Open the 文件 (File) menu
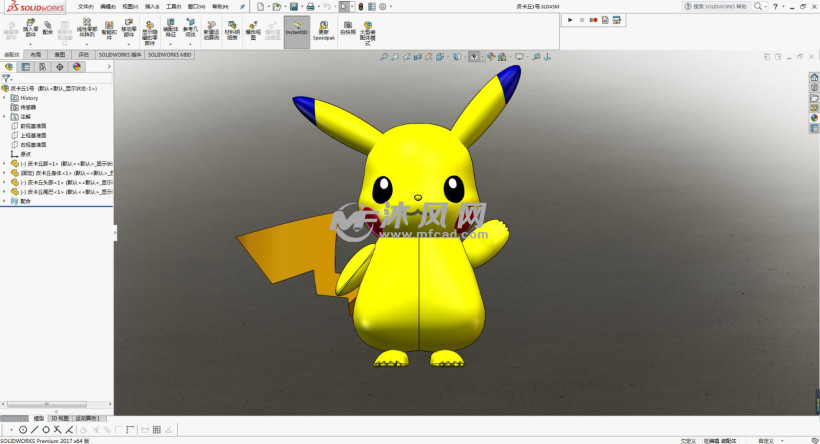 click(86, 7)
